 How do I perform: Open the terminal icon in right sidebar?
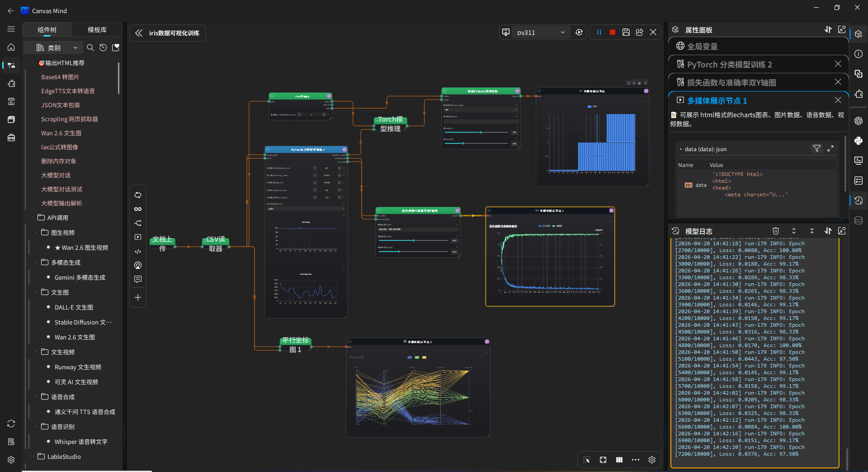click(x=859, y=160)
